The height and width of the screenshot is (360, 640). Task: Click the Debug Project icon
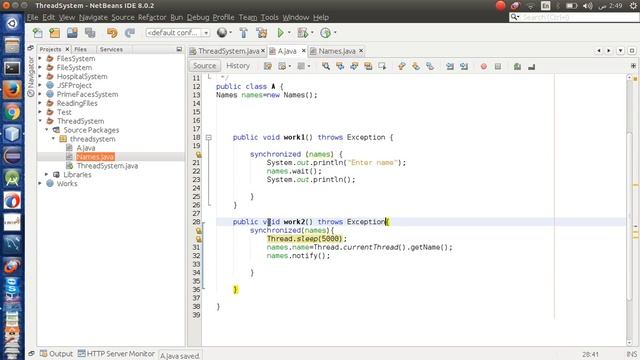point(302,33)
